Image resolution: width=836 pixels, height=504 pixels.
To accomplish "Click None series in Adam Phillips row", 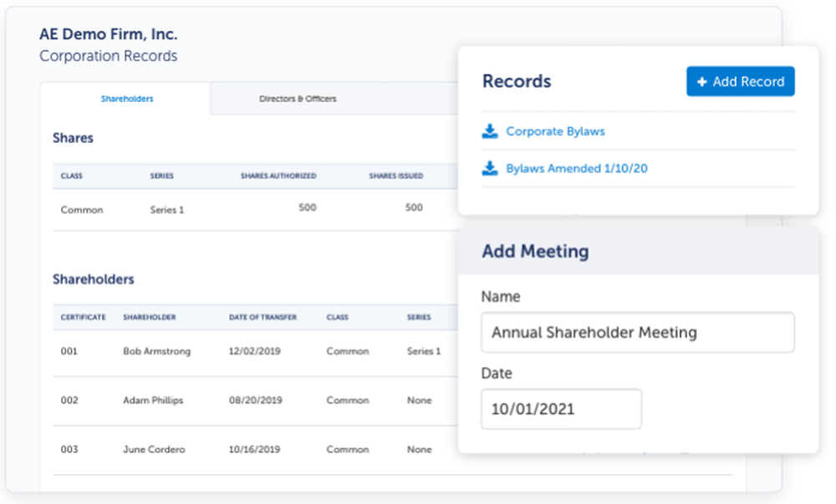I will 419,400.
